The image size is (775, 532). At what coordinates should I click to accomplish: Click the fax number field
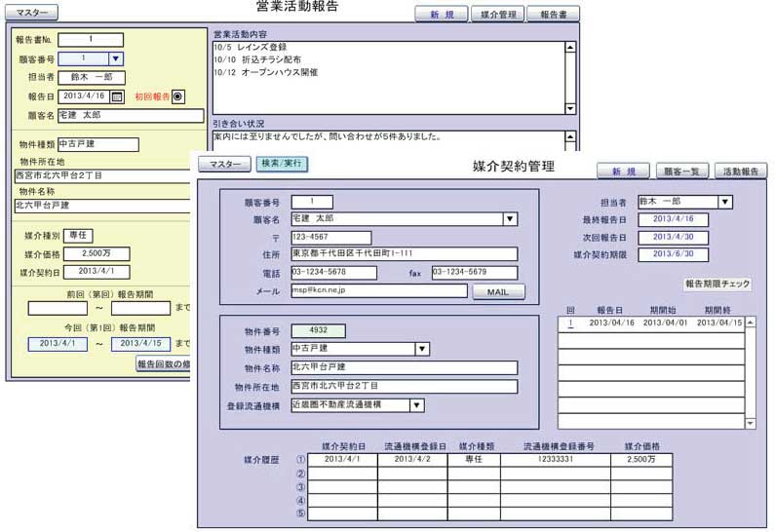click(475, 273)
